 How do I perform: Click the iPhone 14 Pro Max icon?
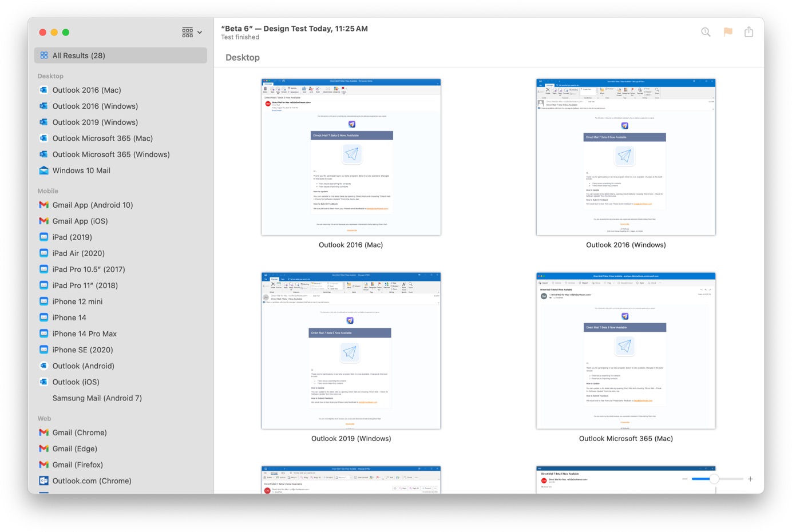coord(43,333)
